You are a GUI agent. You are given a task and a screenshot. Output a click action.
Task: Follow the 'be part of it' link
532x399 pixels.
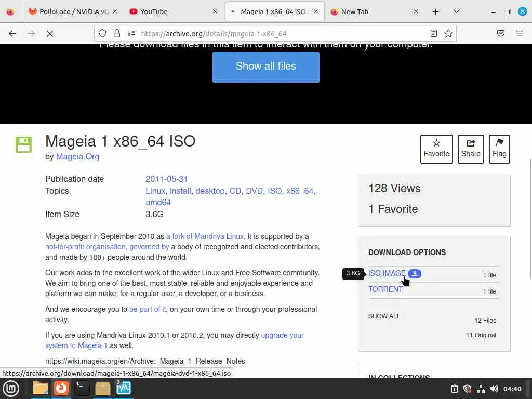[x=148, y=309]
